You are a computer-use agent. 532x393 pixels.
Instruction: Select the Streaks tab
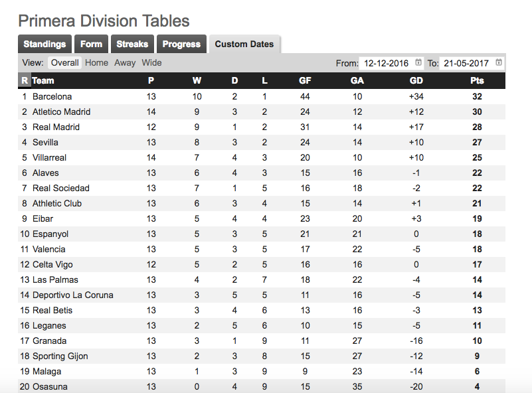(x=132, y=44)
